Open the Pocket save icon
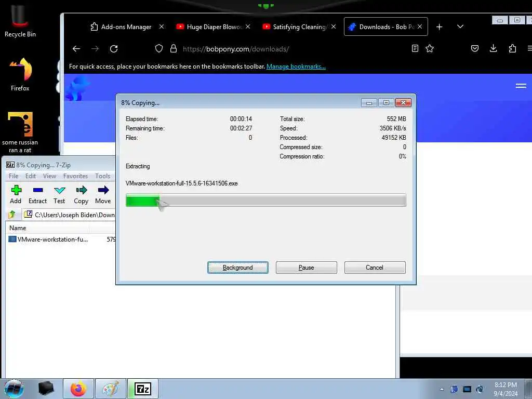 (x=475, y=48)
